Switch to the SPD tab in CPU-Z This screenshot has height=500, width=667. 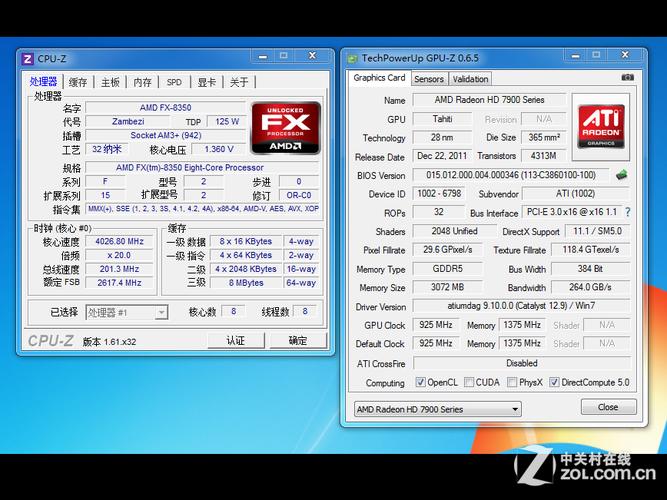[x=174, y=82]
